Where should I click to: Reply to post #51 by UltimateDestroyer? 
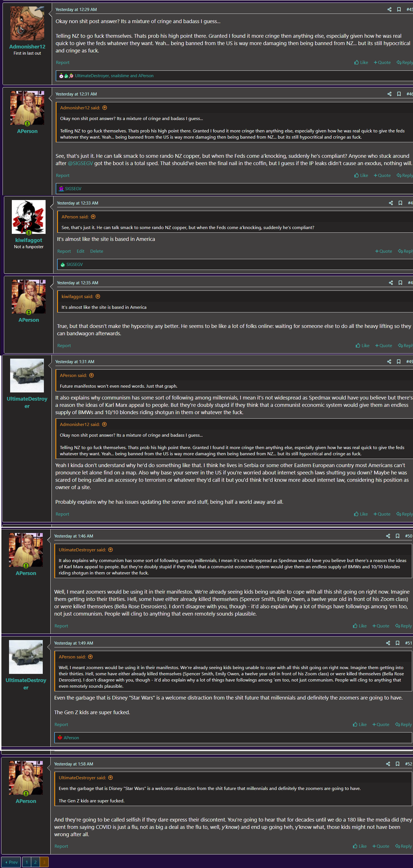click(404, 724)
